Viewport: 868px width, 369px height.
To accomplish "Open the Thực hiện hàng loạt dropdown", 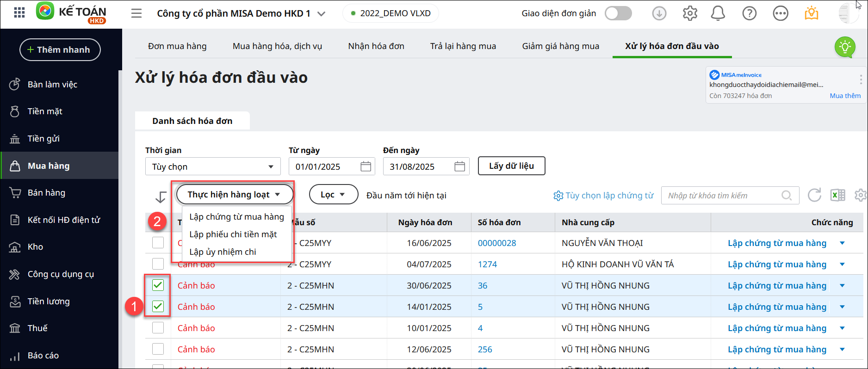I will (x=235, y=194).
